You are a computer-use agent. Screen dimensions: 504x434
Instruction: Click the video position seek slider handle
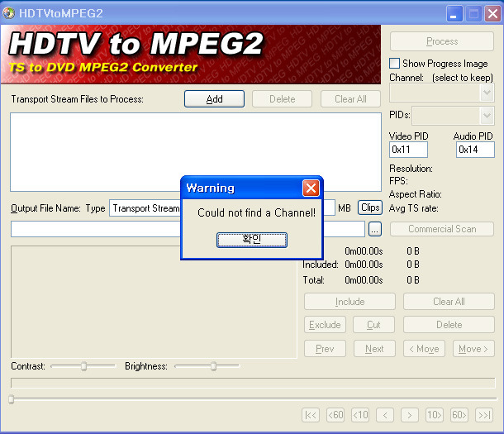tap(12, 399)
